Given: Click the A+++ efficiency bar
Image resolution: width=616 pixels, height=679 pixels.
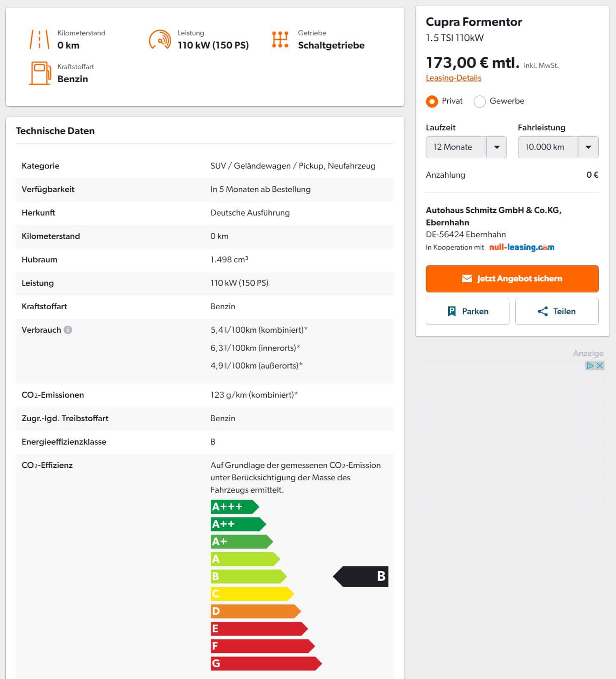Looking at the screenshot, I should 235,507.
